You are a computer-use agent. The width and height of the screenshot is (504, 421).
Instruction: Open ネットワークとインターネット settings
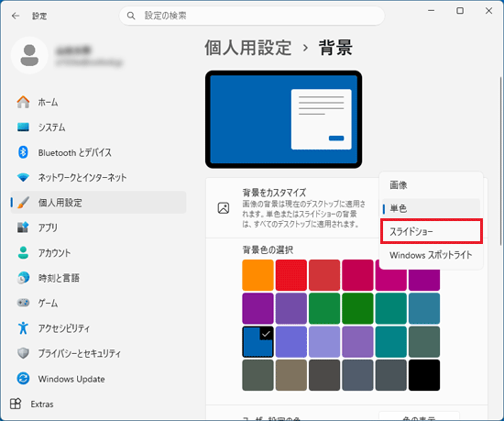tap(98, 177)
